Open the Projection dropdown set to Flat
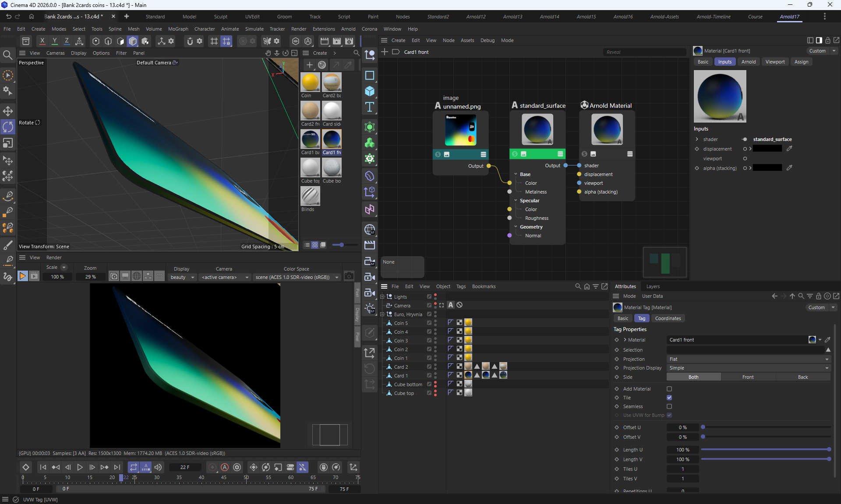 coord(748,359)
